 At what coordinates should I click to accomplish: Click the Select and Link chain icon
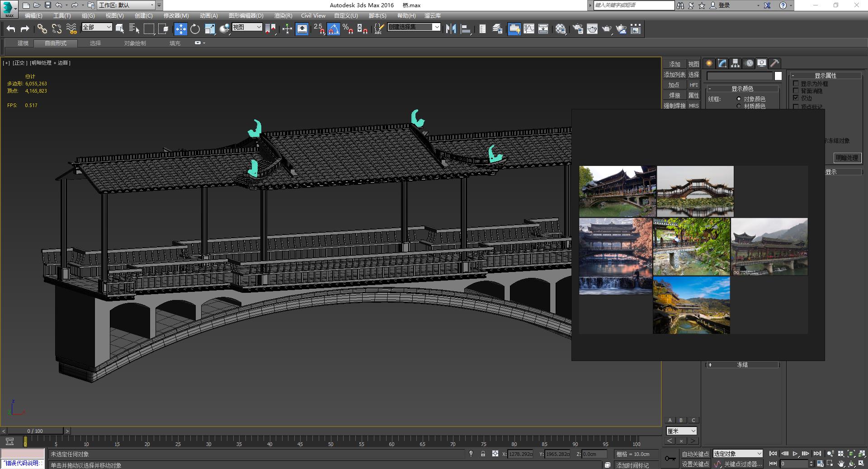pos(42,29)
